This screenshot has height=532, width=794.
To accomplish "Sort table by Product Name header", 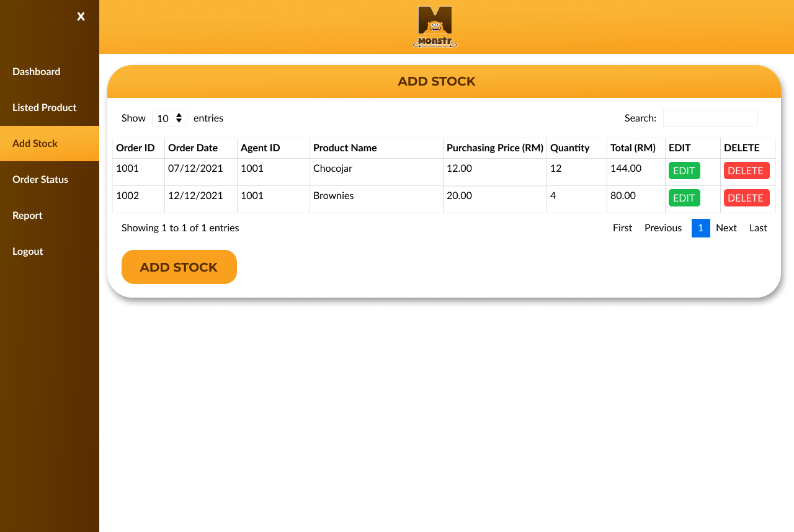I will (345, 148).
